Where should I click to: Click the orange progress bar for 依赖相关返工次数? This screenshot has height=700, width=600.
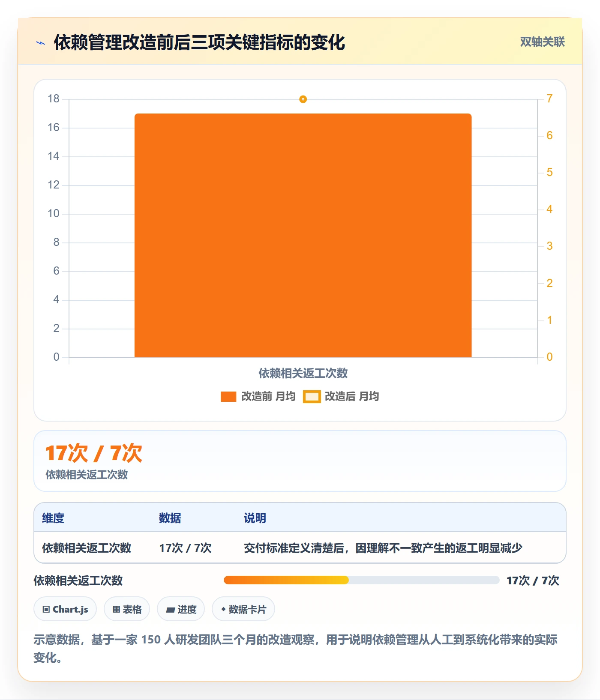coord(286,580)
